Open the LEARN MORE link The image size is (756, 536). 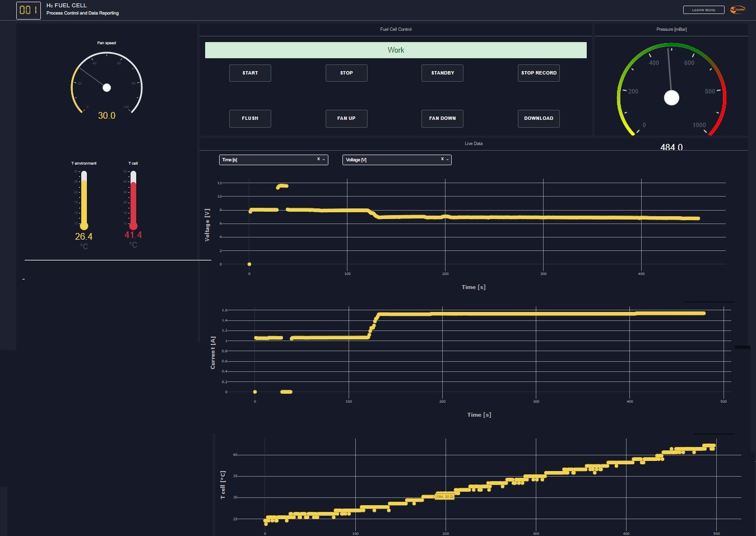[703, 10]
